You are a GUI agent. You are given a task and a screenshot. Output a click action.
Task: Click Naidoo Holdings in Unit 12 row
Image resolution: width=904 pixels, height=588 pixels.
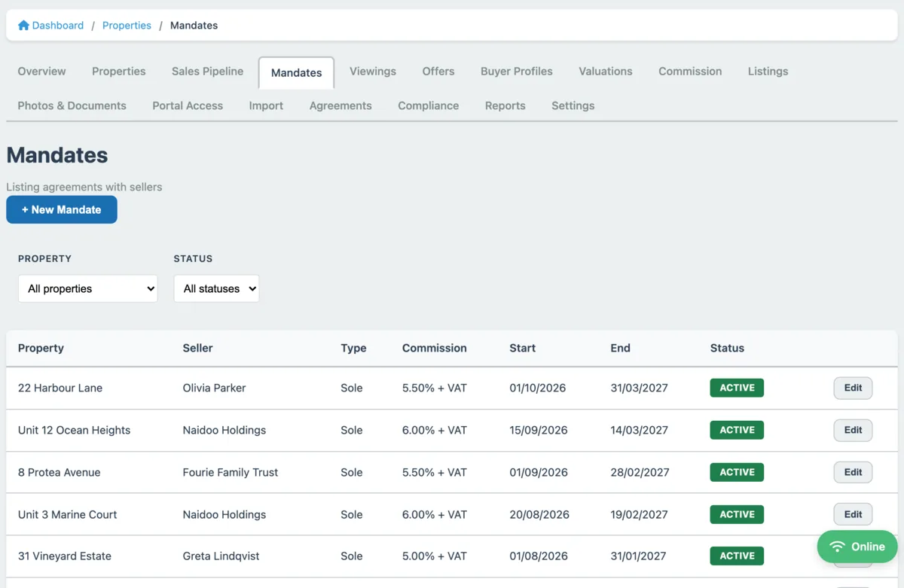(x=224, y=431)
